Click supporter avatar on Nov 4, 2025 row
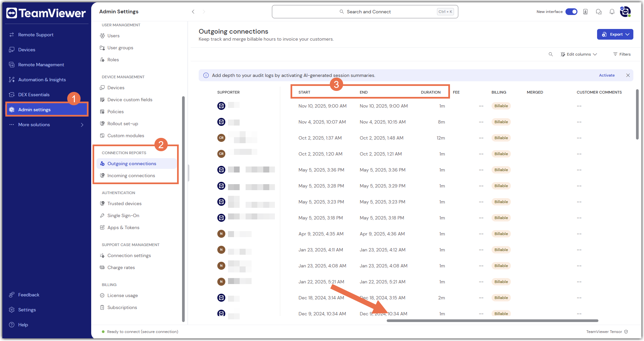This screenshot has height=341, width=644. pyautogui.click(x=221, y=122)
